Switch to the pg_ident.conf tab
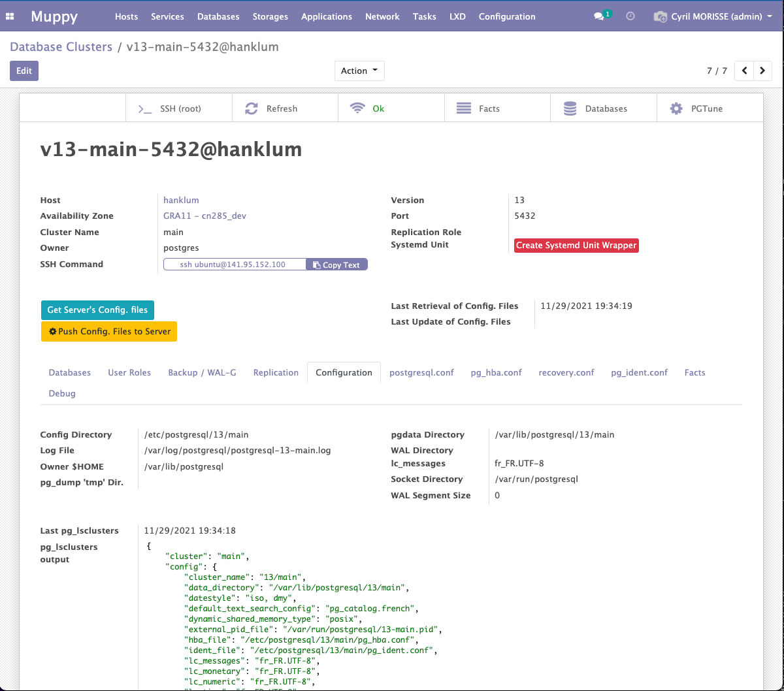784x691 pixels. 640,372
